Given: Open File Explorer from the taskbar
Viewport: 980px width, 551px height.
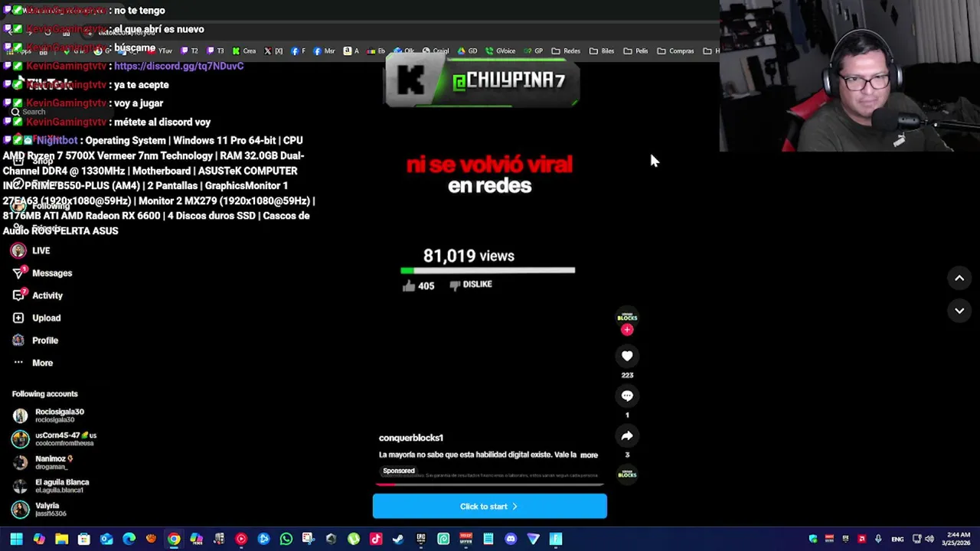Looking at the screenshot, I should click(61, 539).
